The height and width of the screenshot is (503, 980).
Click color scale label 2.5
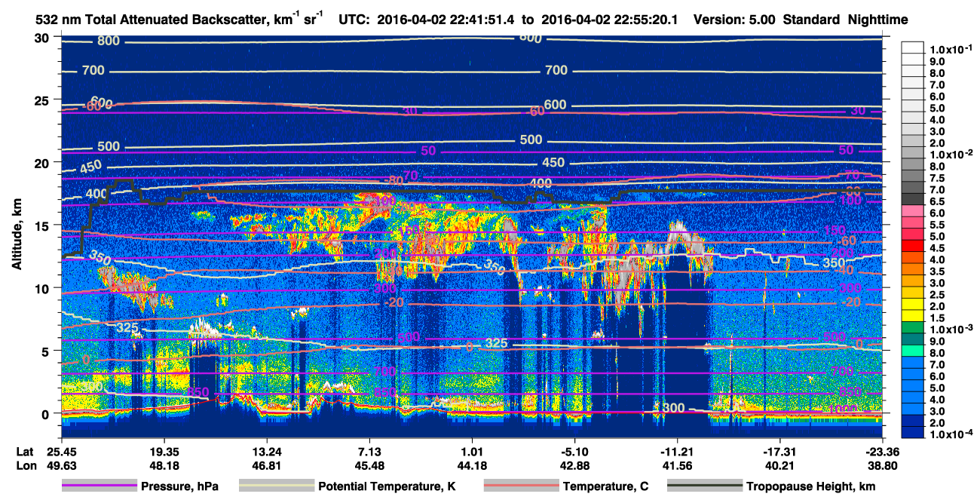pos(937,294)
